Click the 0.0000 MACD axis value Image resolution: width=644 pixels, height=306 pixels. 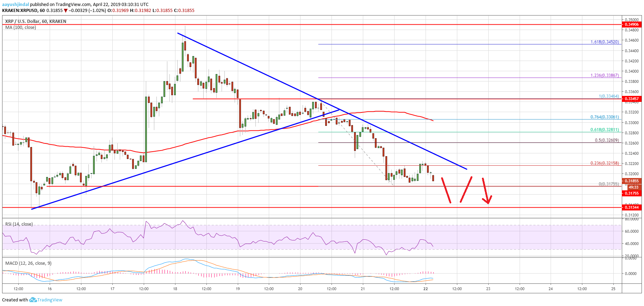631,274
